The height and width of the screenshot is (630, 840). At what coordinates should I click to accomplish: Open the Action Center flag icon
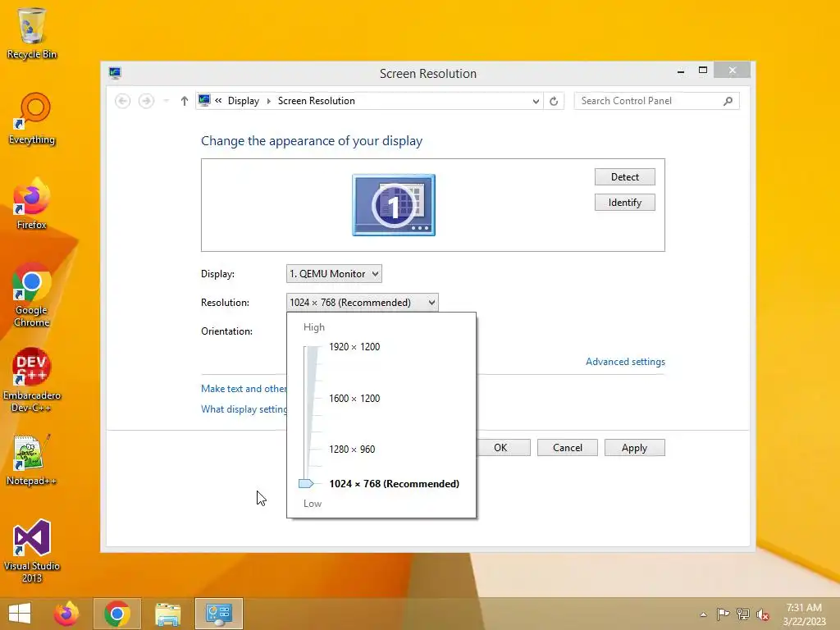[723, 614]
